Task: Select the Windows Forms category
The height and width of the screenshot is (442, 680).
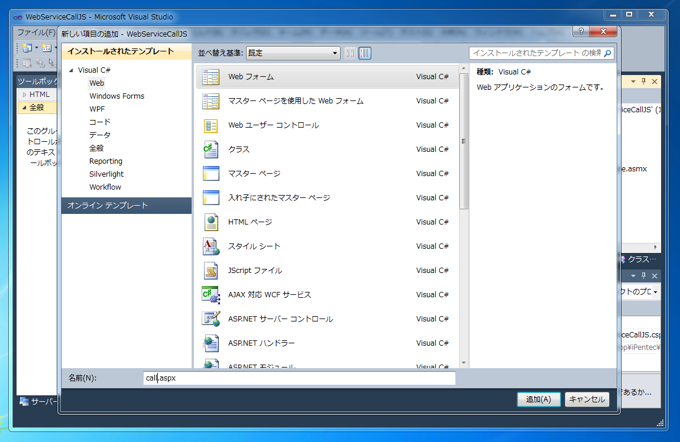Action: [x=117, y=96]
